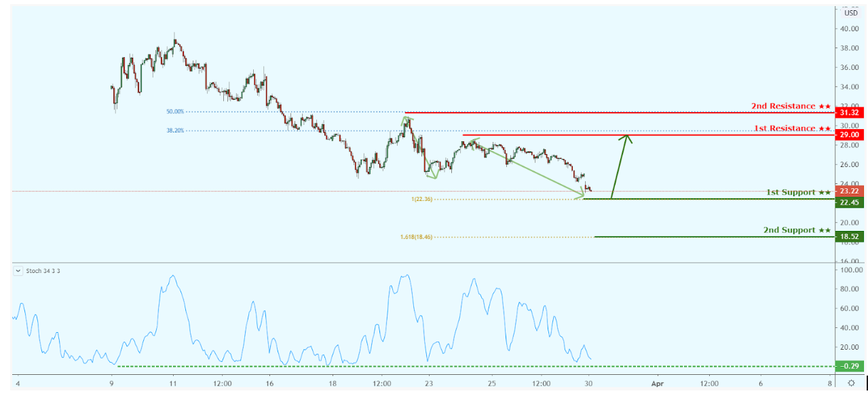Select the '2nd Resistance' annotation text
The width and height of the screenshot is (868, 400).
click(x=791, y=106)
